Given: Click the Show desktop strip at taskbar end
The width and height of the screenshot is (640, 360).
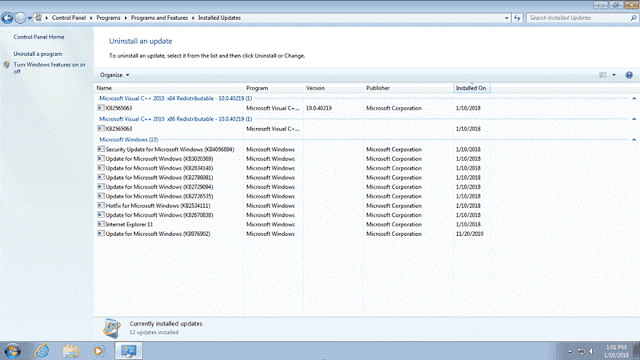Looking at the screenshot, I should click(636, 351).
